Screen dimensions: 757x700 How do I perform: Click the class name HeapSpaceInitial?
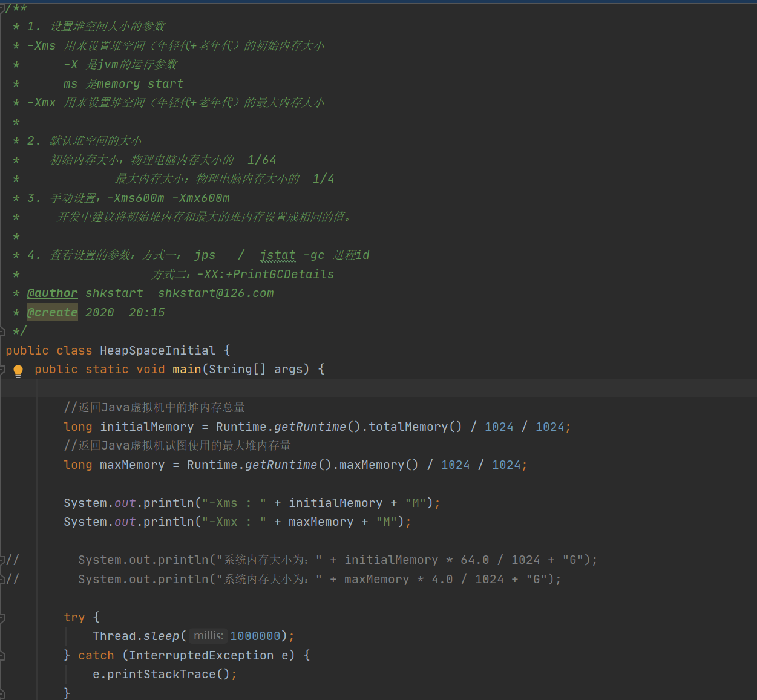coord(158,350)
